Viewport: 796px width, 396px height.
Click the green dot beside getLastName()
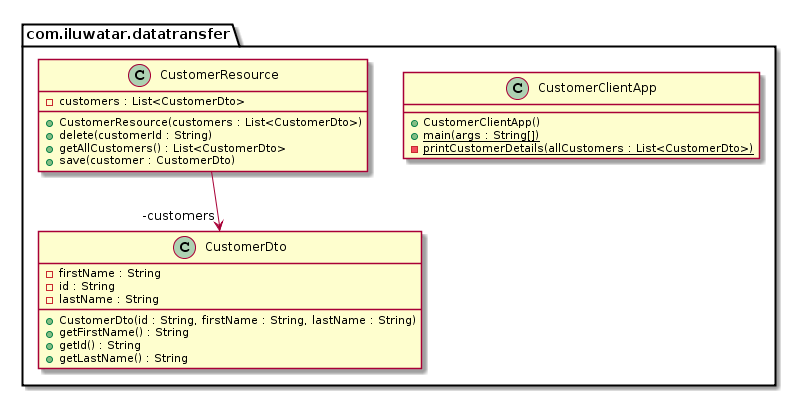point(49,359)
